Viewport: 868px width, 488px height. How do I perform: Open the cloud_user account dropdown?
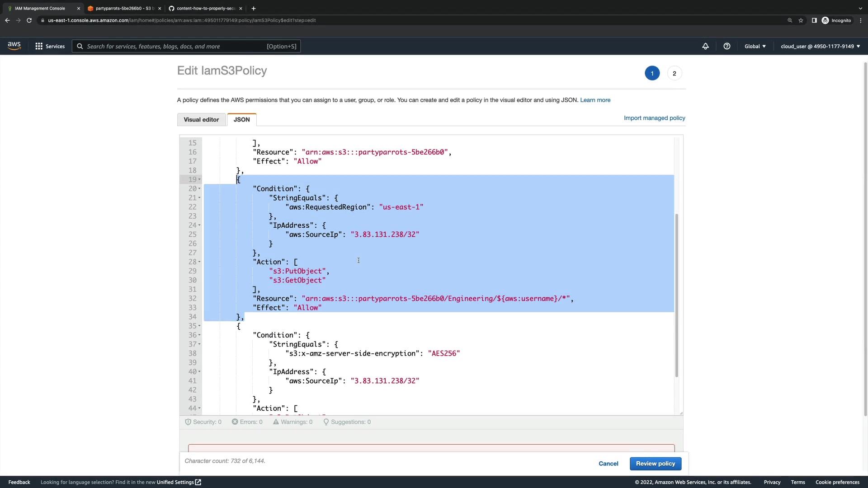820,46
